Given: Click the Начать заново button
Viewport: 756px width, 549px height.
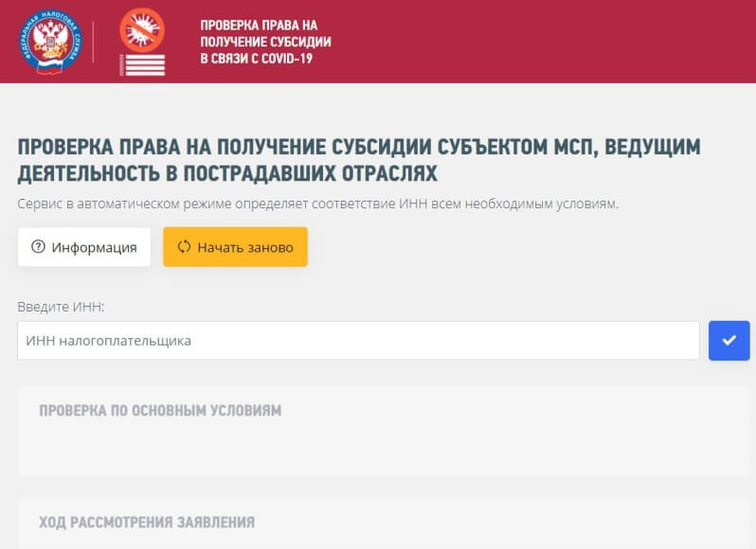Looking at the screenshot, I should click(235, 247).
